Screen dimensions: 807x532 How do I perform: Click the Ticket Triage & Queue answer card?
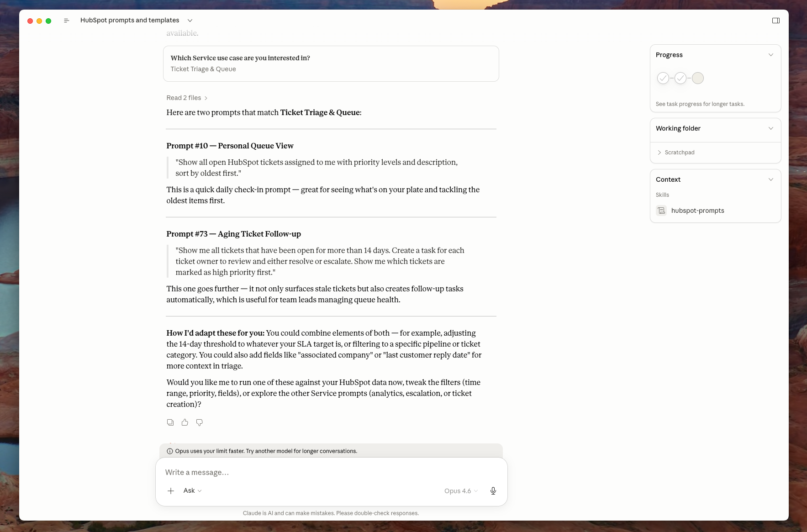(331, 63)
